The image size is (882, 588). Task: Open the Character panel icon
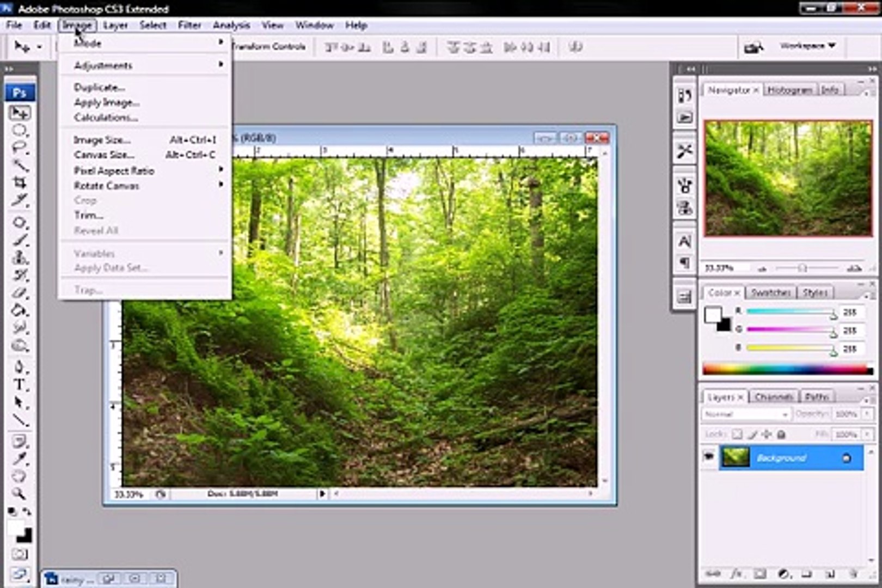(685, 242)
